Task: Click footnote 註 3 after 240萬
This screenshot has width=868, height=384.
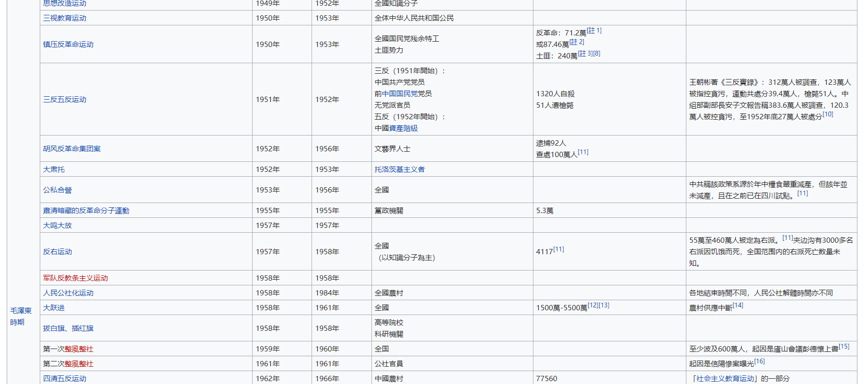Action: tap(585, 54)
